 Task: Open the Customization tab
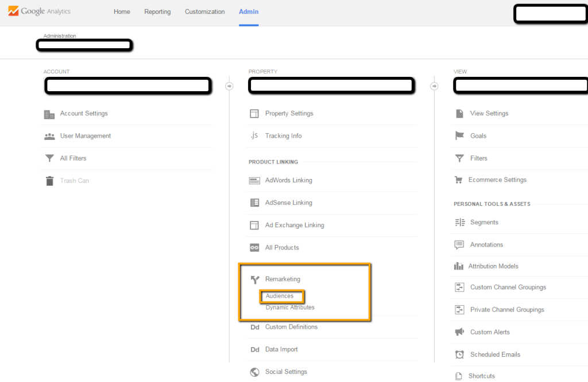[x=204, y=12]
